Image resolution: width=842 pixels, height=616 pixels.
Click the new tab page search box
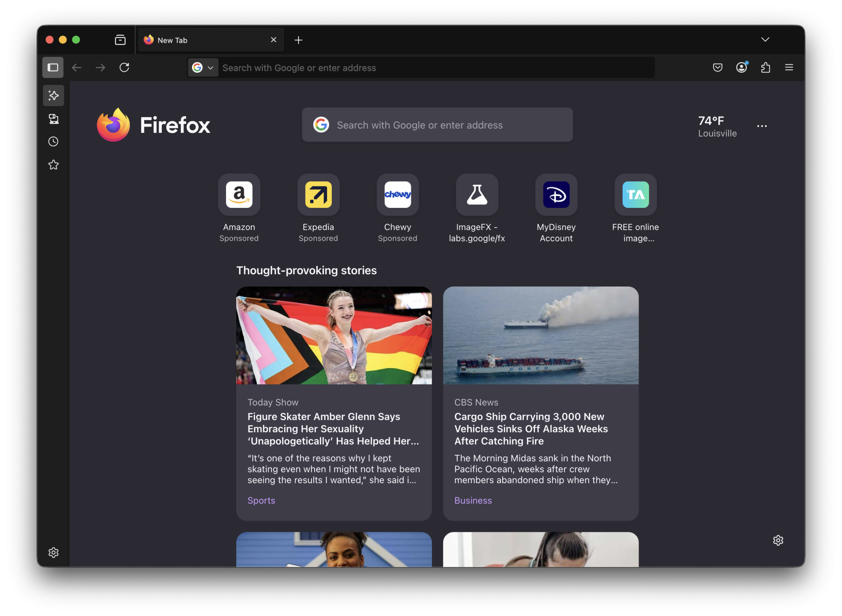coord(437,125)
